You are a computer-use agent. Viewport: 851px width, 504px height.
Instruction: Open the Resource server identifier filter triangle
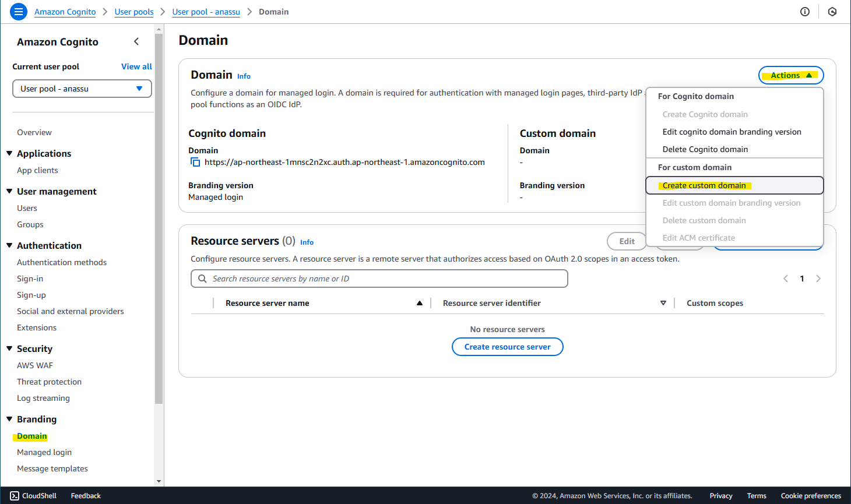pos(663,303)
